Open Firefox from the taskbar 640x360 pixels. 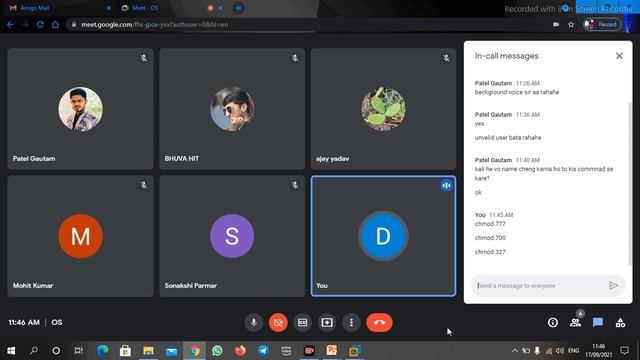click(240, 351)
